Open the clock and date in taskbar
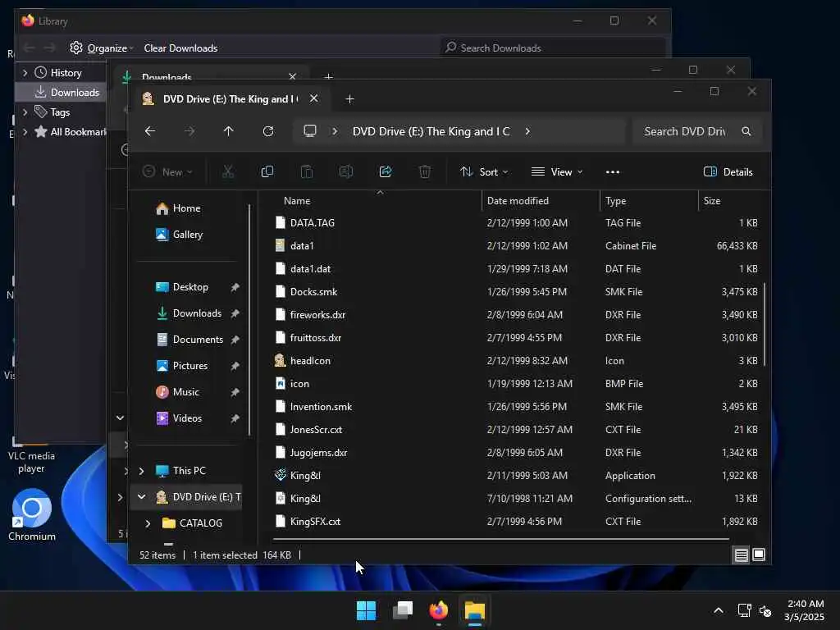The width and height of the screenshot is (840, 630). pyautogui.click(x=805, y=610)
